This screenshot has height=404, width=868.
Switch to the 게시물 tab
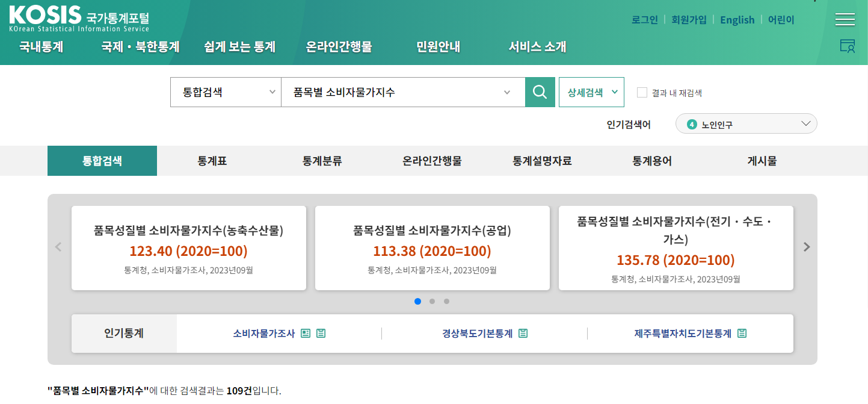762,161
